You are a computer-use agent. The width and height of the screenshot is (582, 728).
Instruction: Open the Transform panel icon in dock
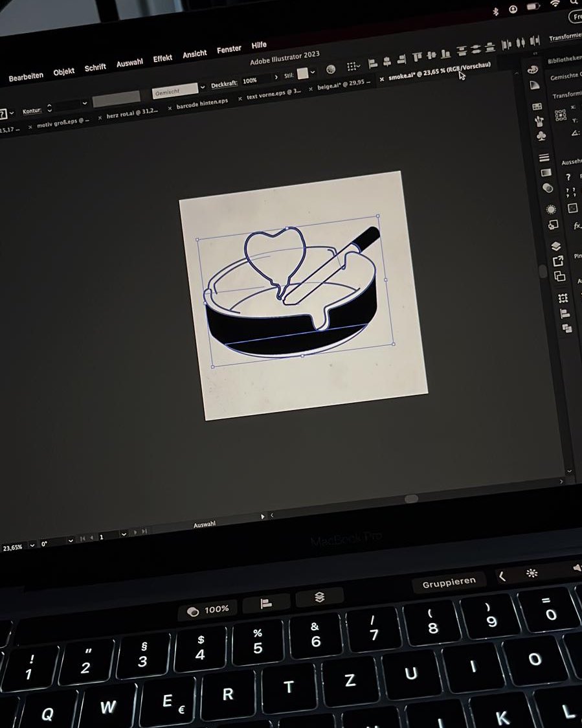[563, 299]
